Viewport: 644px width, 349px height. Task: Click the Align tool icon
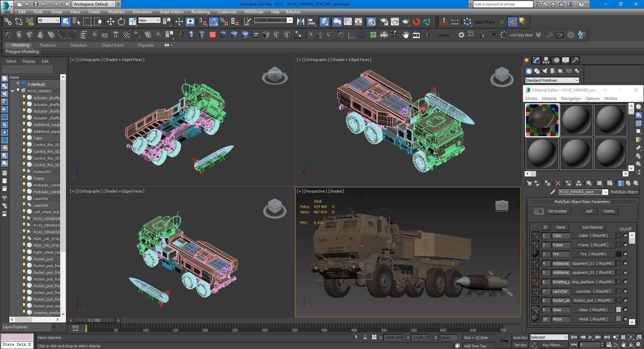(x=311, y=22)
